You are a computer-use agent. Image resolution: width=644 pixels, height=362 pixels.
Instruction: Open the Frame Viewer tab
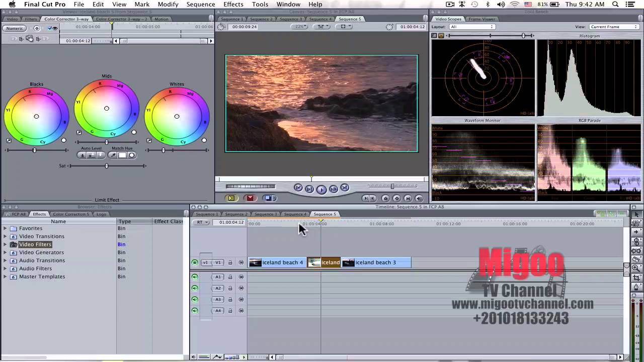[x=481, y=19]
